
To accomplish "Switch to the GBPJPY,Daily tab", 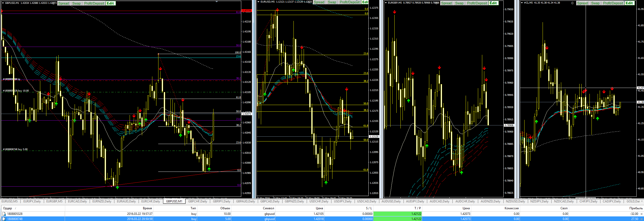I will click(x=222, y=201).
